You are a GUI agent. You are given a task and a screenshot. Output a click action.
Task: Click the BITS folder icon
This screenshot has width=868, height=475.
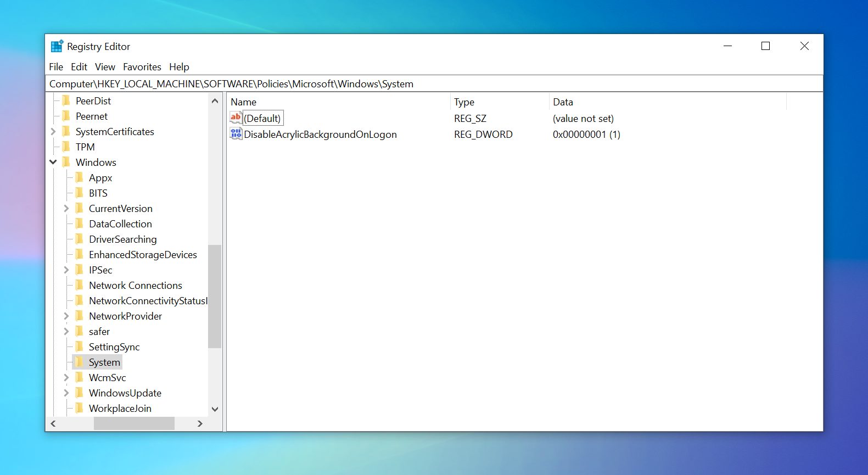80,193
